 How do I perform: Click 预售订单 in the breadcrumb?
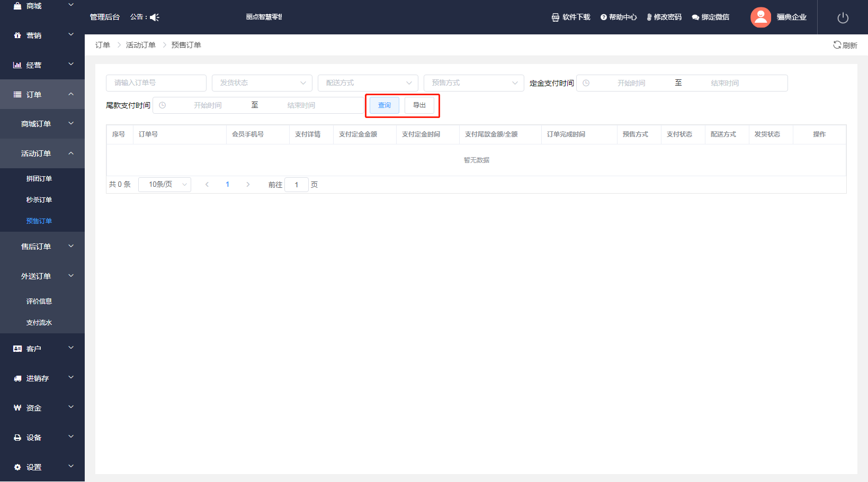pyautogui.click(x=186, y=45)
